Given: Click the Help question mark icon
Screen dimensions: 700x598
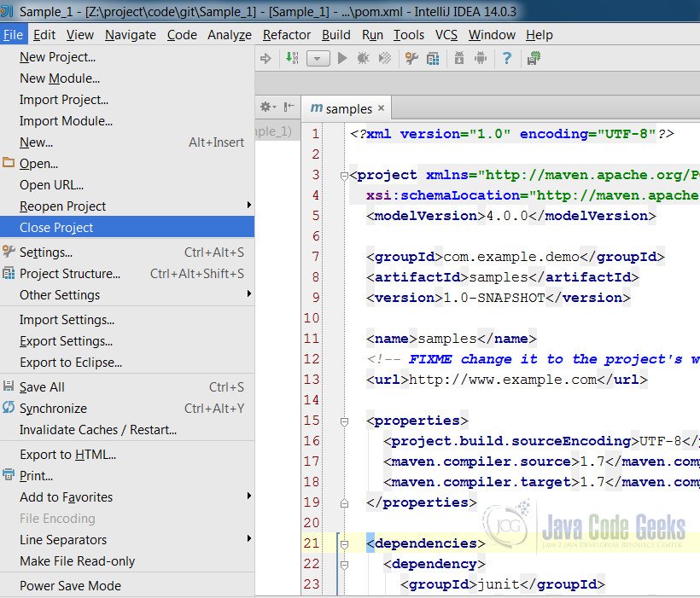Looking at the screenshot, I should click(507, 59).
